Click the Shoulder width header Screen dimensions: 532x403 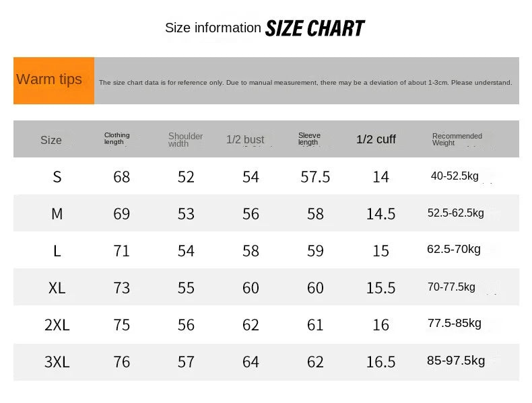(x=185, y=140)
